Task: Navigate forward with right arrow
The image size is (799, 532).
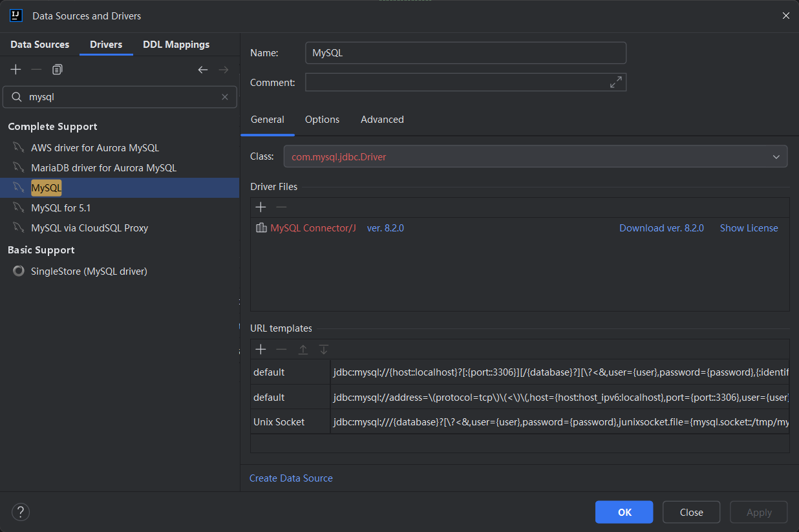Action: pyautogui.click(x=224, y=69)
